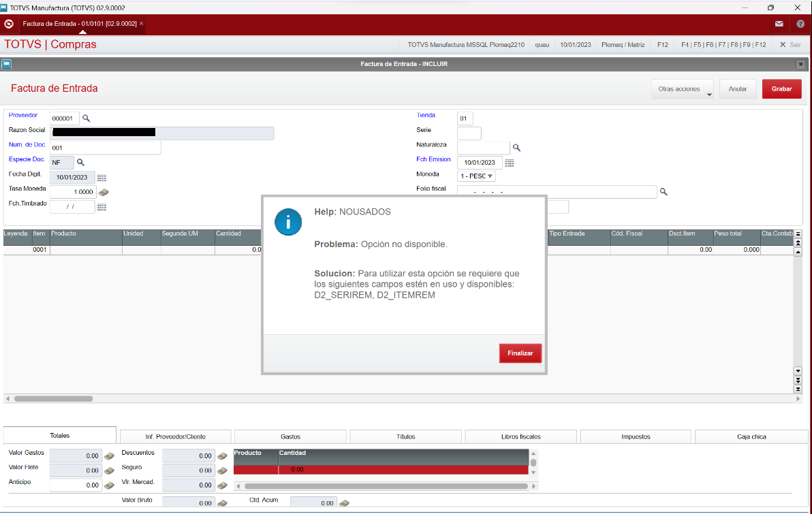This screenshot has height=514, width=812.
Task: Open the Valor Bruto calculator icon
Action: (222, 502)
